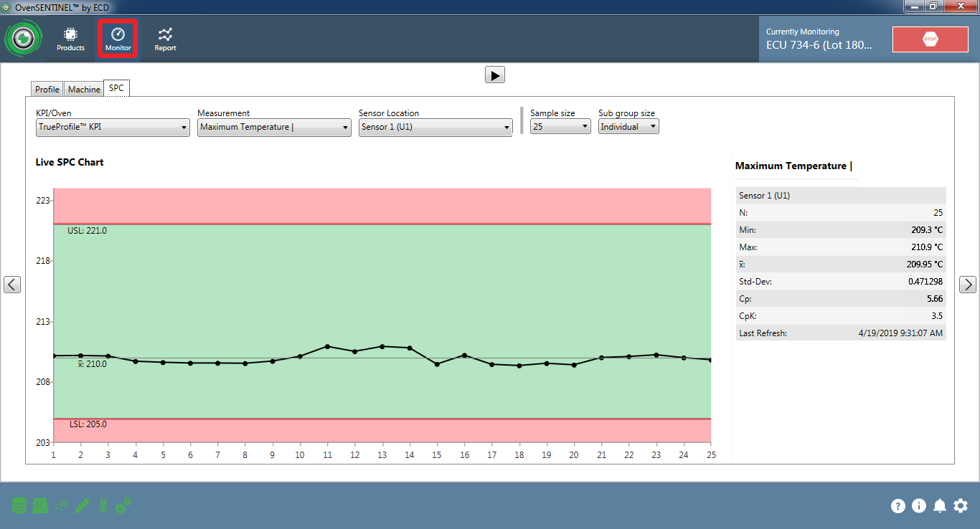Open the Products section
Image resolution: width=980 pixels, height=529 pixels.
pos(70,39)
